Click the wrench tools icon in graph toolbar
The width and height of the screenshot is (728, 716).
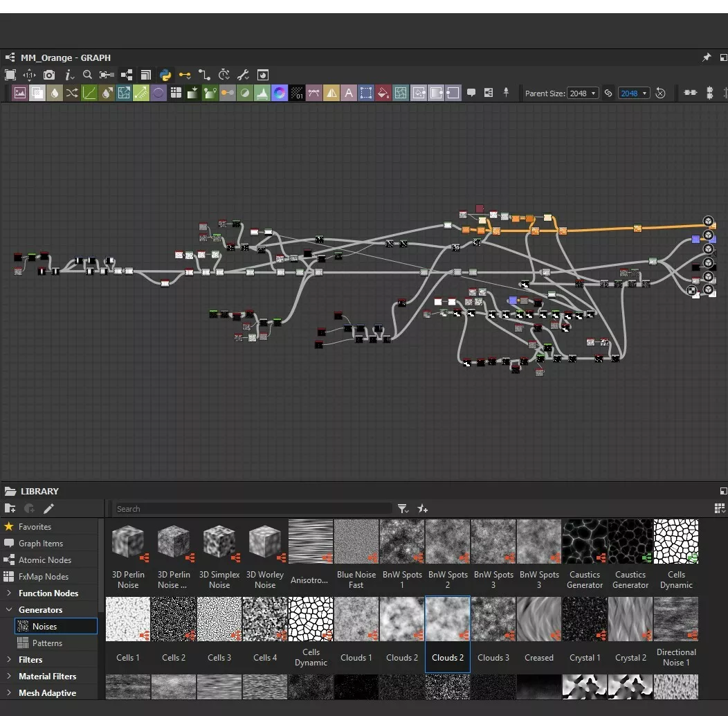[243, 75]
